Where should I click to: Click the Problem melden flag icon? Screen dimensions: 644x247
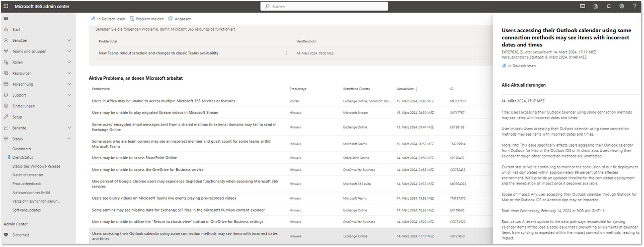coord(132,19)
